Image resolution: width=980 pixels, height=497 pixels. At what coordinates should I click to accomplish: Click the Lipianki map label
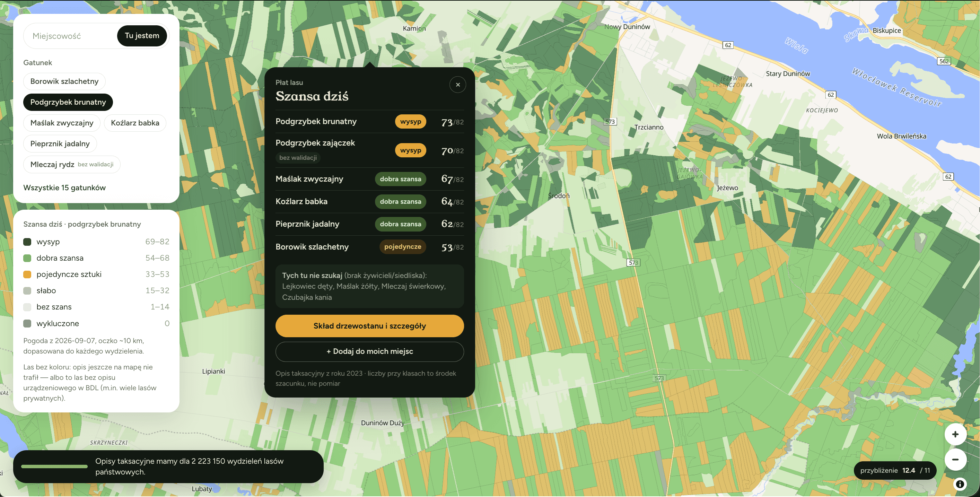tap(213, 372)
